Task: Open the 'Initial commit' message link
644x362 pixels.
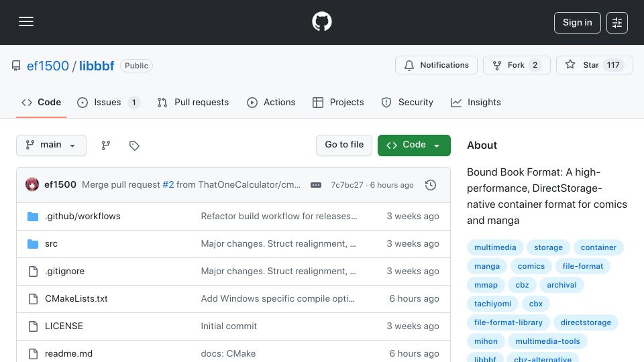Action: tap(229, 326)
